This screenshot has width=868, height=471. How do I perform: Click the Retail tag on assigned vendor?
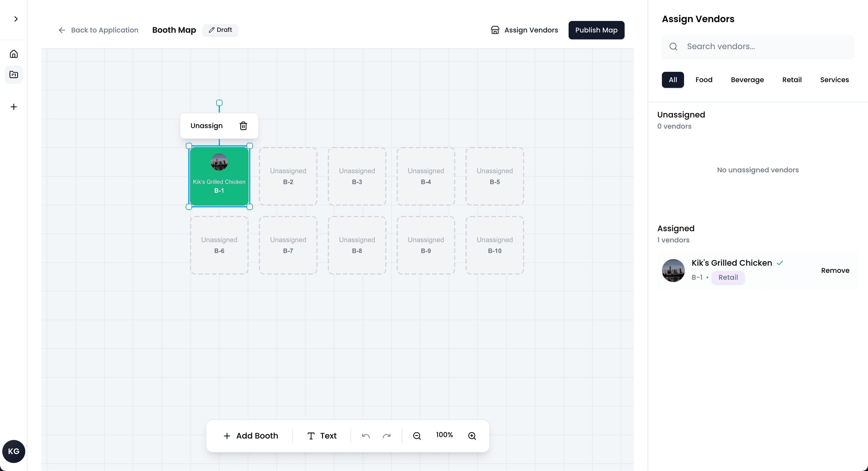(x=728, y=277)
